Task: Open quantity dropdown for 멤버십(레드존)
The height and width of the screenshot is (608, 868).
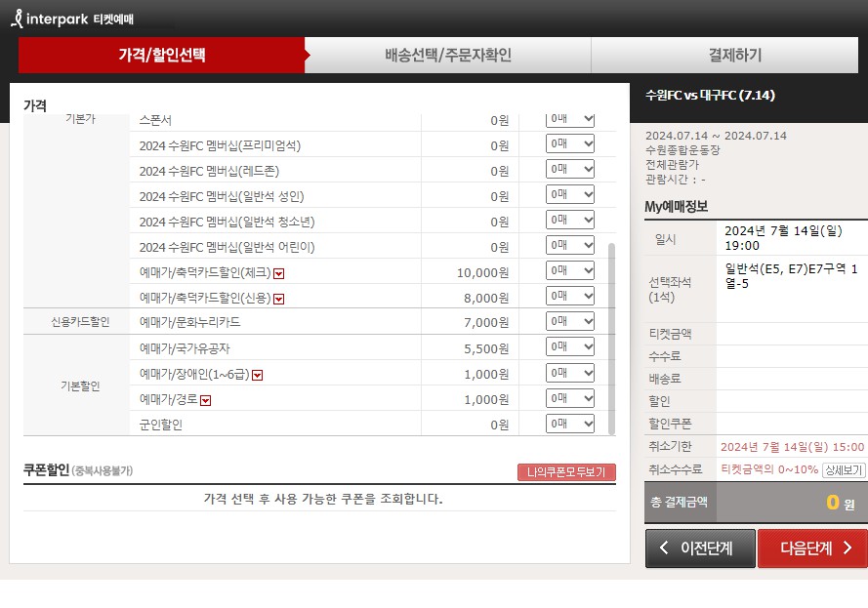Action: 568,169
